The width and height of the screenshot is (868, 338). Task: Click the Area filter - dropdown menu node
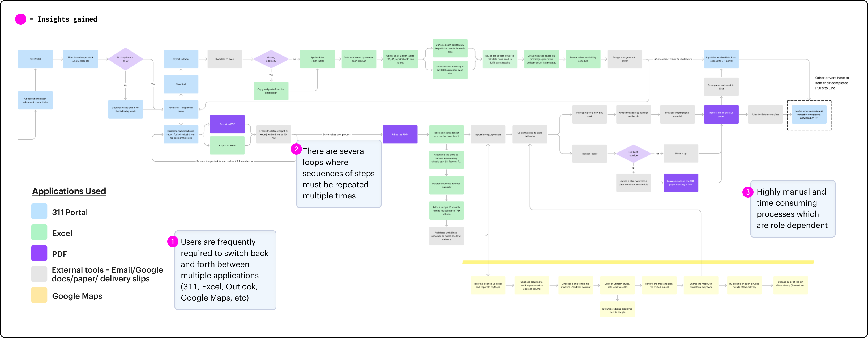click(x=181, y=109)
